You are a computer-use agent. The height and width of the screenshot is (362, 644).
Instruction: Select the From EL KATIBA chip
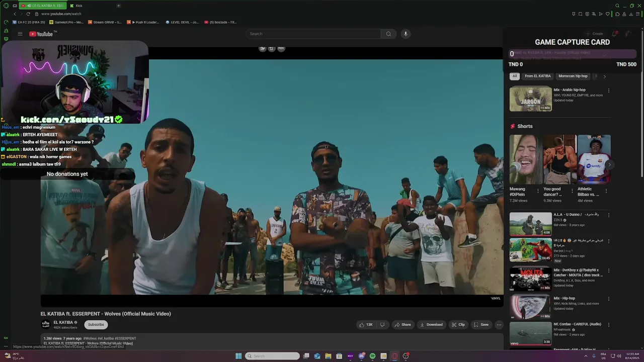(537, 76)
